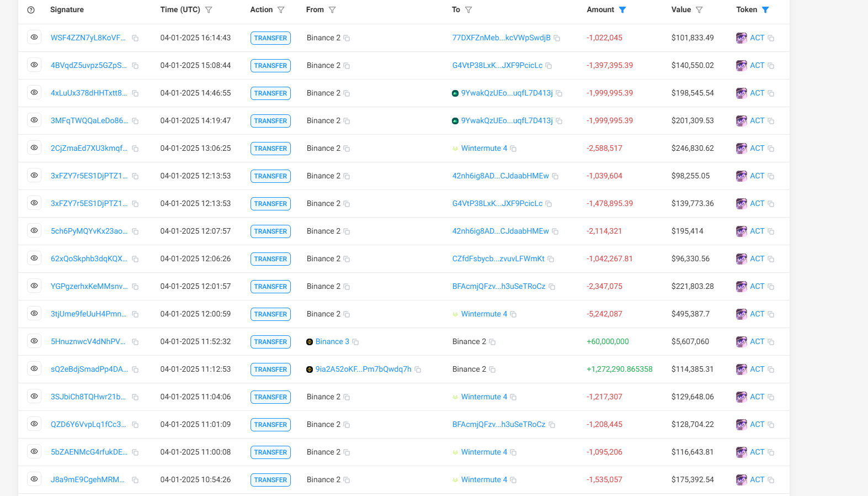Screen dimensions: 868x496
Task: Copy signature WSF4ZZN7yL8KoVF using copy icon
Action: pos(135,38)
